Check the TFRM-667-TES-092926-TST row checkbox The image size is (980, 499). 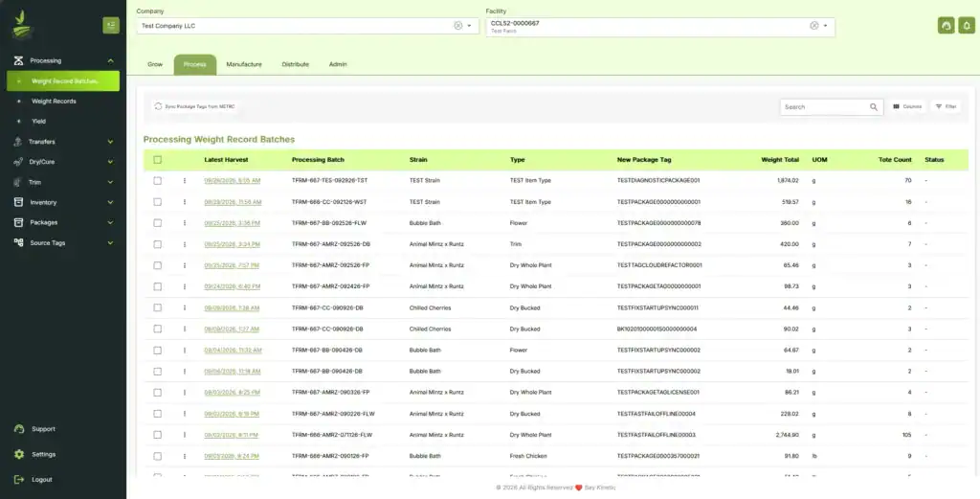point(158,181)
